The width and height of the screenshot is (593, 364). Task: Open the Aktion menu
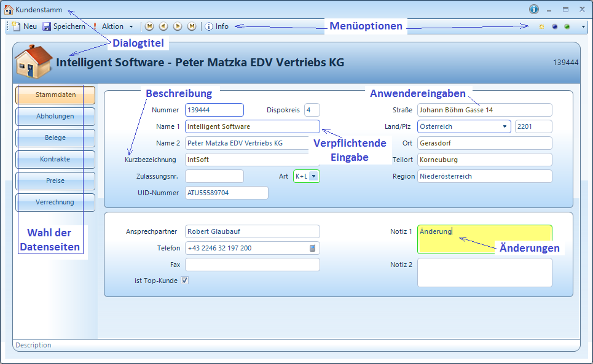coord(112,26)
